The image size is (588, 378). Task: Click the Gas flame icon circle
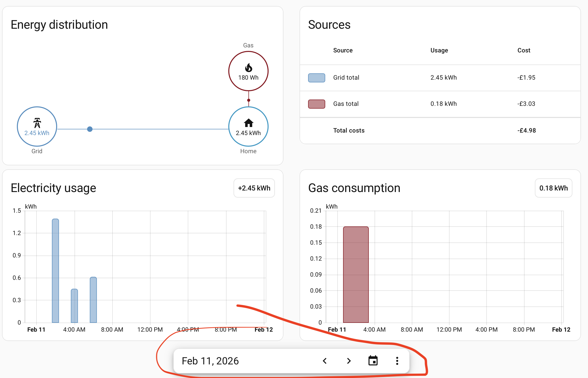(x=248, y=71)
